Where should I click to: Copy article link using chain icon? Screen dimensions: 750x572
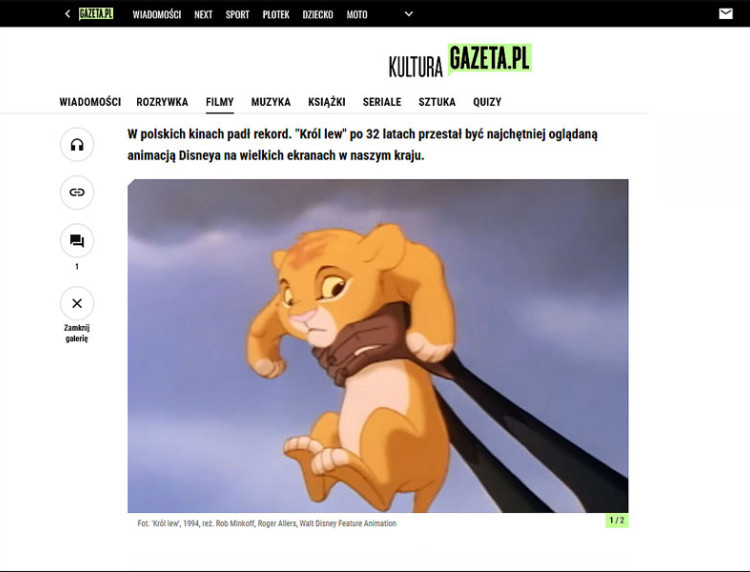click(x=77, y=192)
